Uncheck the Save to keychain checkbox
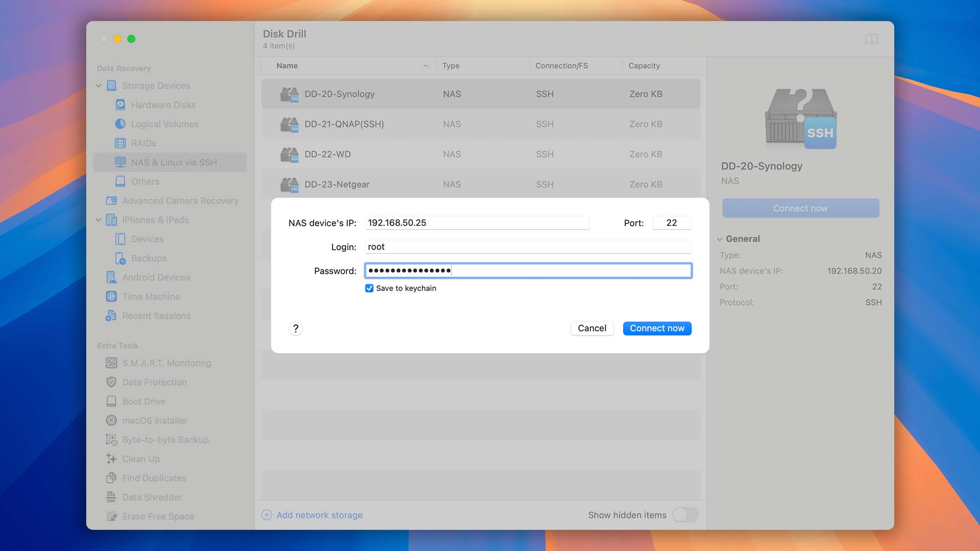 tap(369, 288)
